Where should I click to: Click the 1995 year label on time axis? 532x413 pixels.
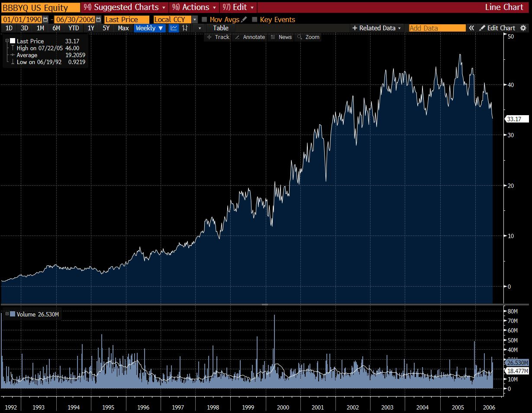(x=108, y=407)
